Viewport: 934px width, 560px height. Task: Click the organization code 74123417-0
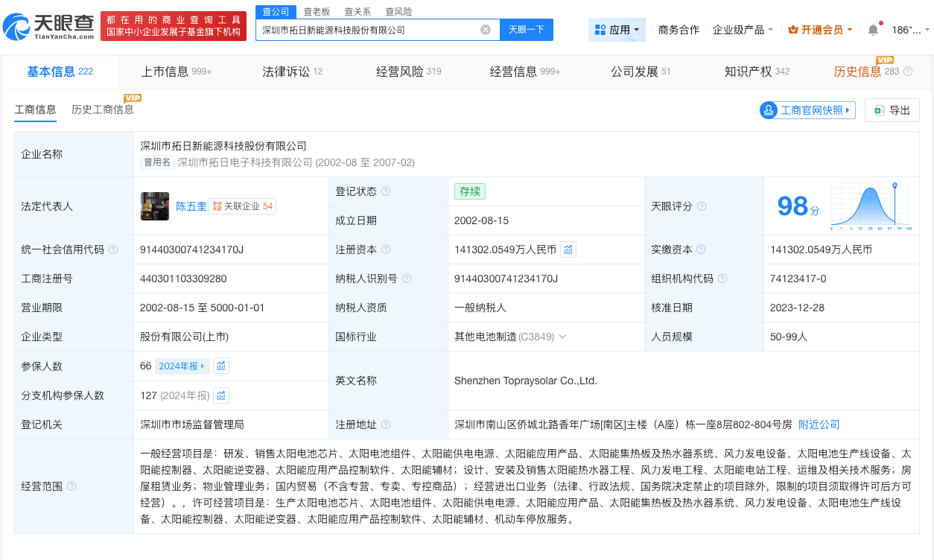[798, 279]
